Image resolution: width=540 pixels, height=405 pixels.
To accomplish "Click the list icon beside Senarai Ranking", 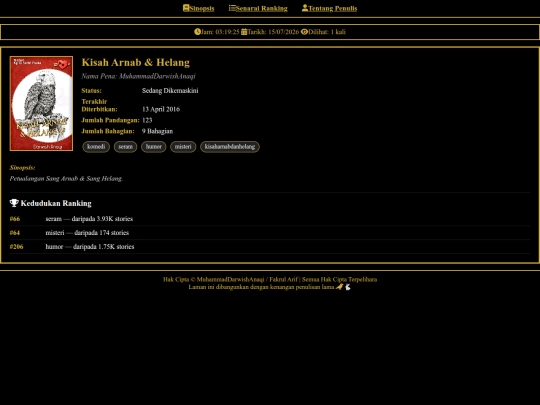I will tap(232, 8).
